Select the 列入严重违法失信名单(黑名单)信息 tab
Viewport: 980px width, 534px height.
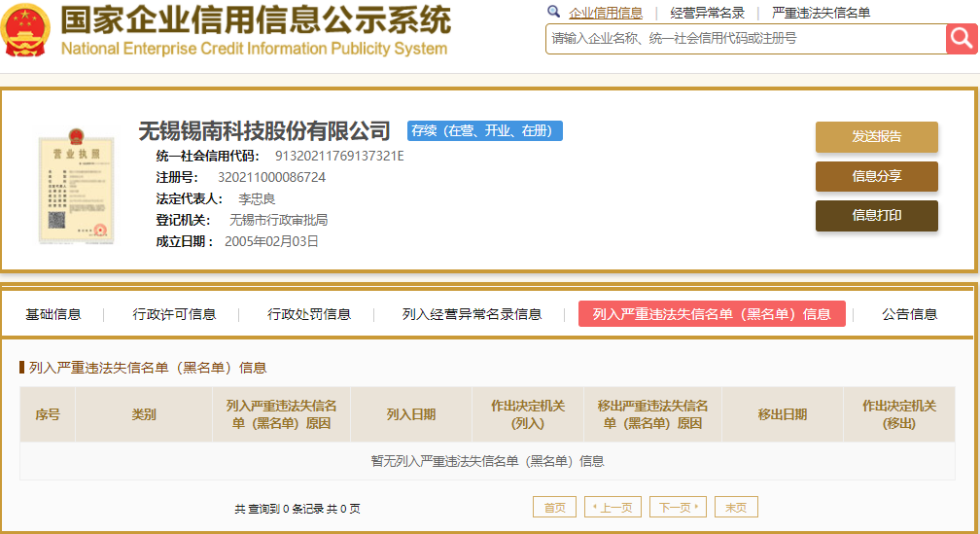[x=712, y=314]
